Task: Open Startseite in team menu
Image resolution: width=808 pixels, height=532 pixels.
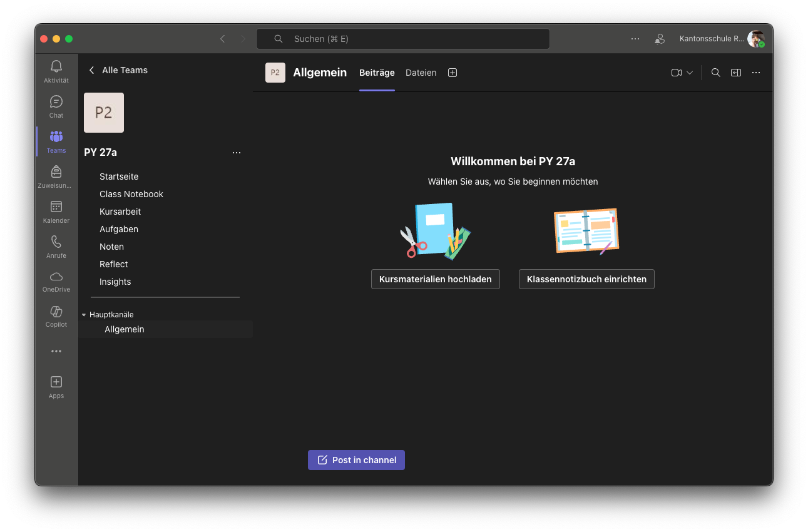Action: click(119, 176)
